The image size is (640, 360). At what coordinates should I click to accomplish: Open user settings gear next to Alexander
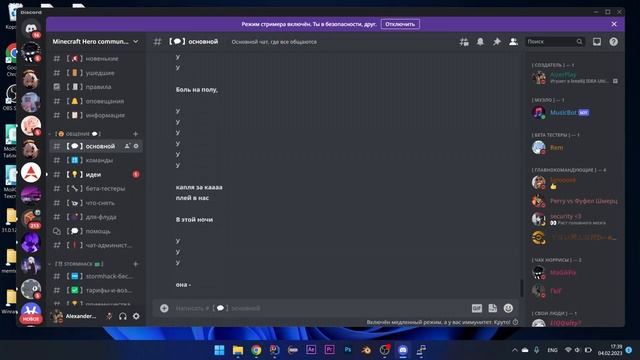point(136,316)
